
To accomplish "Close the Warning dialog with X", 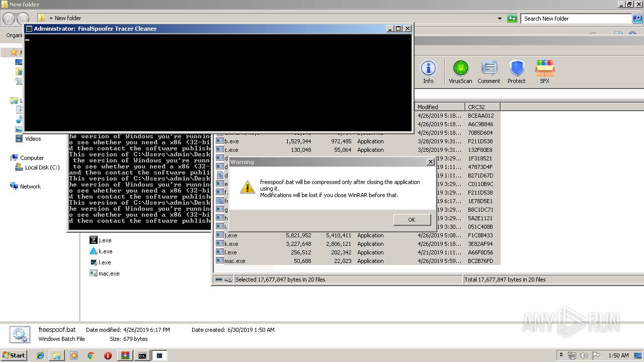I will point(430,162).
